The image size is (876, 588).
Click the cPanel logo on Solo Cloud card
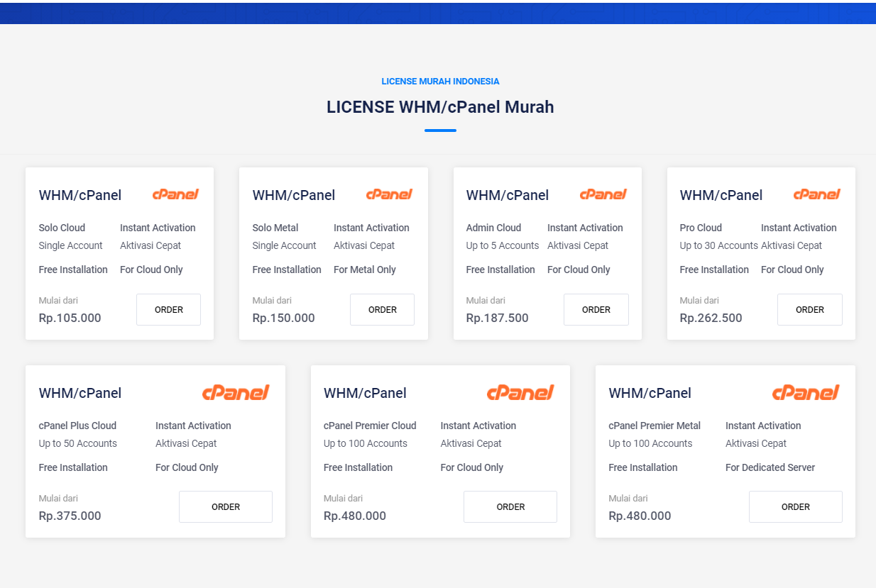point(175,194)
